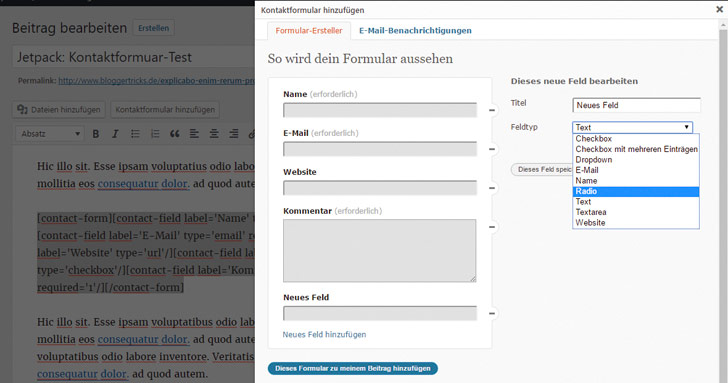Image resolution: width=728 pixels, height=383 pixels.
Task: Remove the Neues Feld field with its minus icon
Action: [x=492, y=314]
